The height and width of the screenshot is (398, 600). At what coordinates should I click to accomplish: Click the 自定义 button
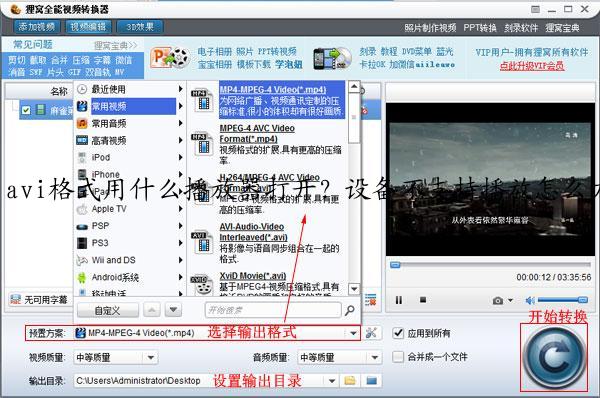tap(108, 310)
